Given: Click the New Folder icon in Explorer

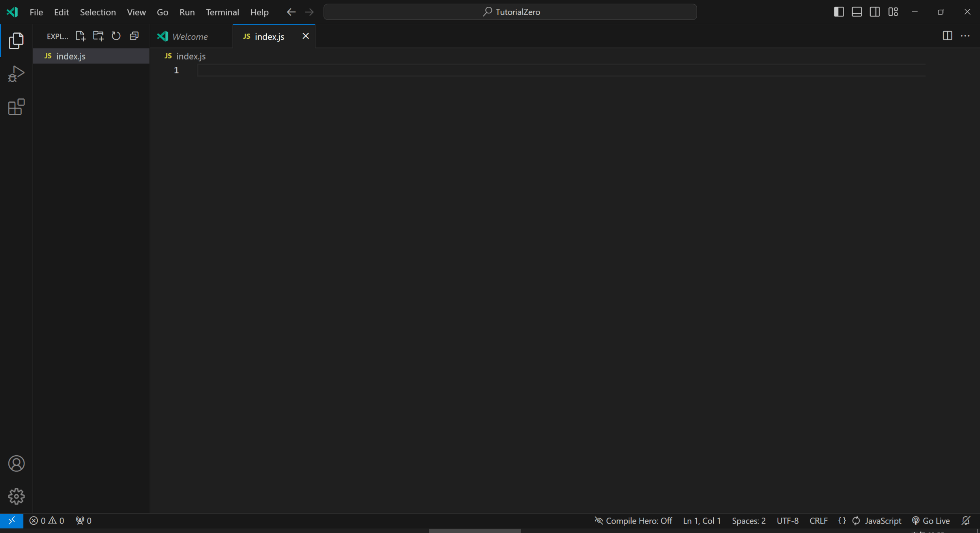Looking at the screenshot, I should (98, 36).
